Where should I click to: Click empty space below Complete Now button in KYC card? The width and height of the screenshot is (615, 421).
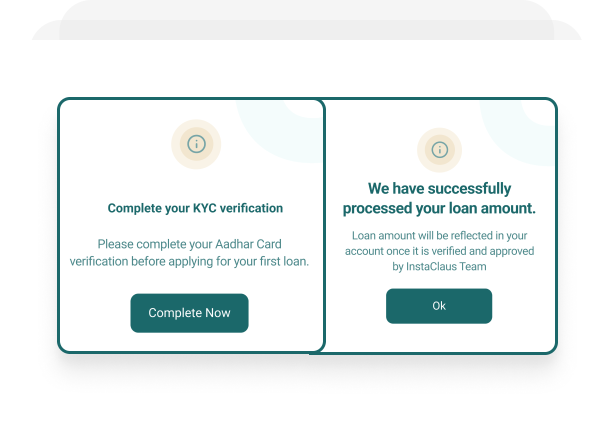189,342
